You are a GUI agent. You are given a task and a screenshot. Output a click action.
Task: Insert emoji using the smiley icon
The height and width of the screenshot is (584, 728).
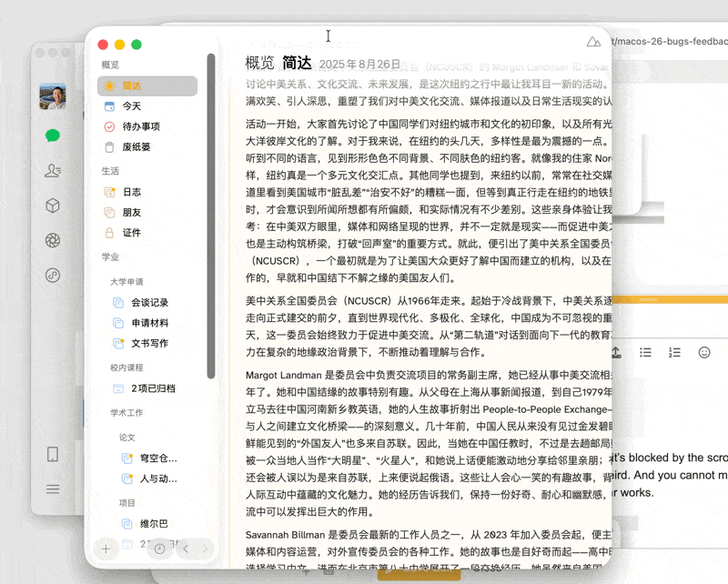[x=703, y=352]
